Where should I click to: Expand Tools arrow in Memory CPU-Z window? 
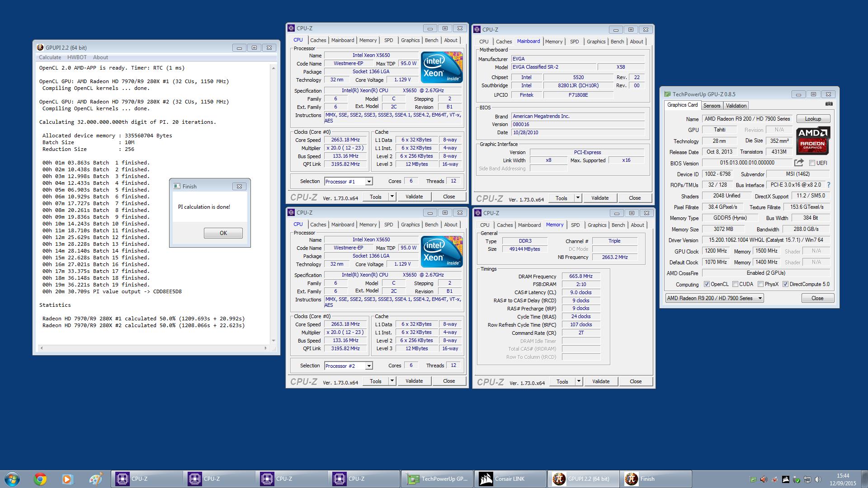point(579,381)
